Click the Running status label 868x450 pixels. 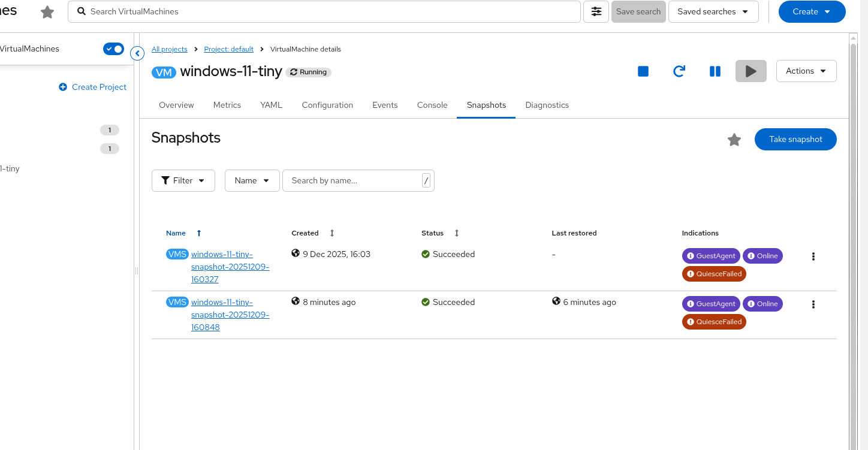(x=308, y=72)
